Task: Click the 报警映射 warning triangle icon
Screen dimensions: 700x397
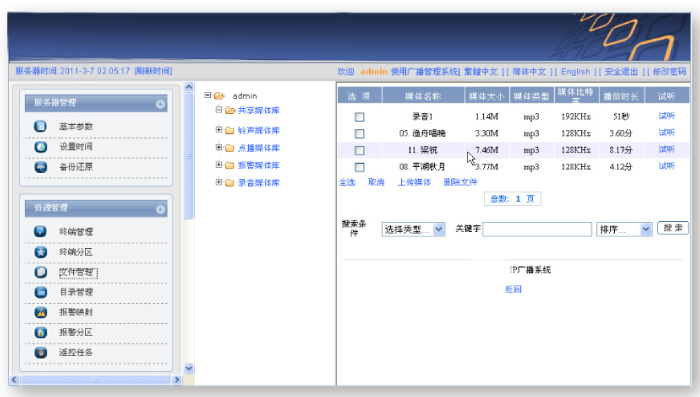Action: [41, 312]
